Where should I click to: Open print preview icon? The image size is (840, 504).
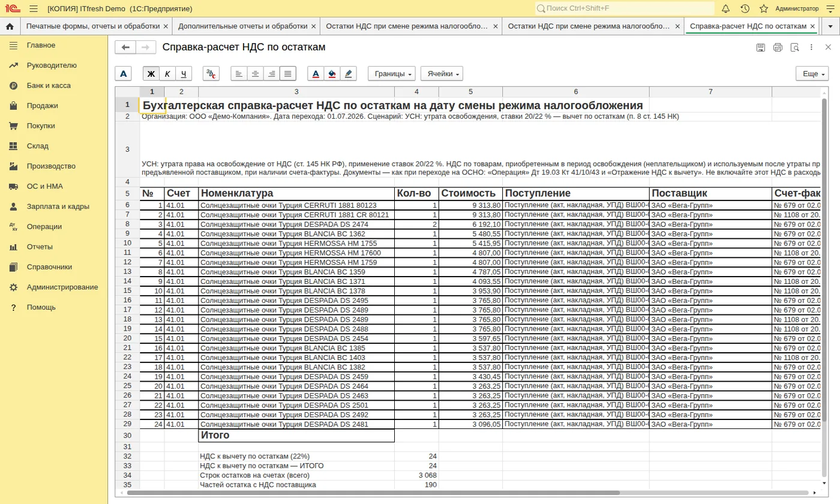tap(794, 47)
